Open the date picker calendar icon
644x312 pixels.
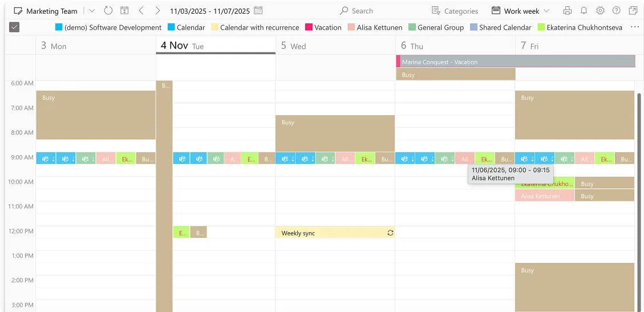pyautogui.click(x=258, y=11)
